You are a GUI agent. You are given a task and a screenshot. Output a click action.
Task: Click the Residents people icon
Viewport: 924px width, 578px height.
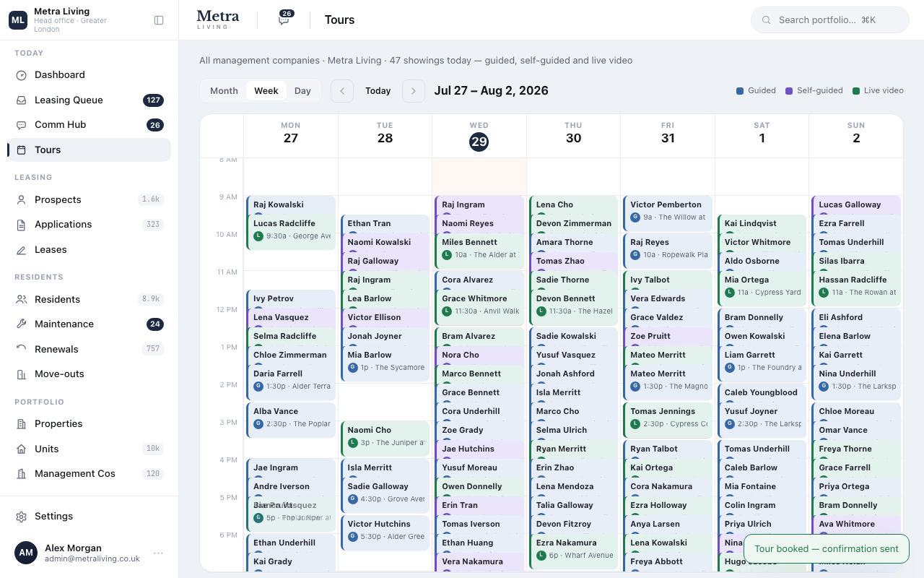tap(22, 300)
